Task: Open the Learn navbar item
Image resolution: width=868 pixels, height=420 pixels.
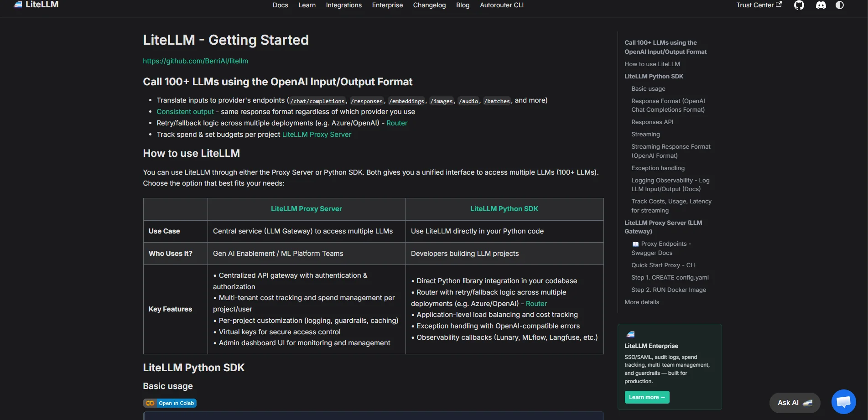Action: point(307,5)
